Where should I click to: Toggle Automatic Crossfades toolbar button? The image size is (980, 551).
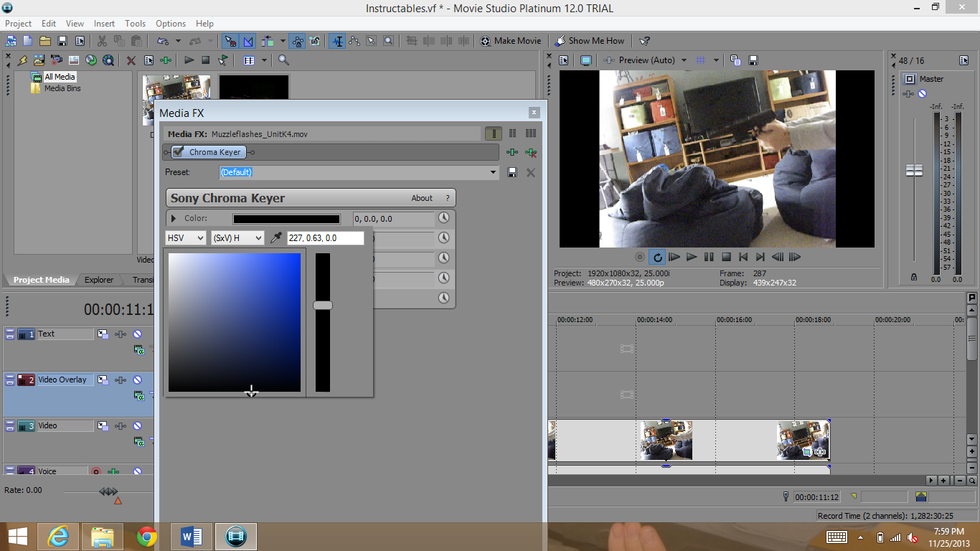pyautogui.click(x=248, y=41)
